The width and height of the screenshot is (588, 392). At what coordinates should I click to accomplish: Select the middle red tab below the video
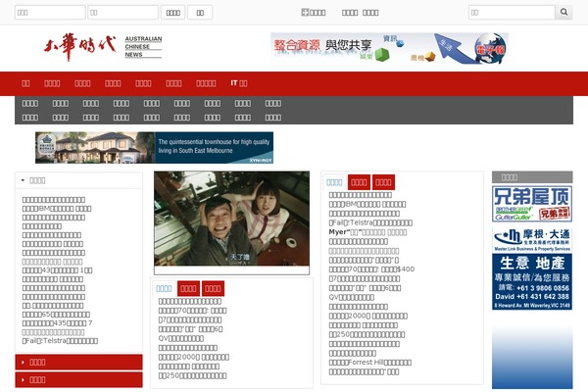[188, 288]
